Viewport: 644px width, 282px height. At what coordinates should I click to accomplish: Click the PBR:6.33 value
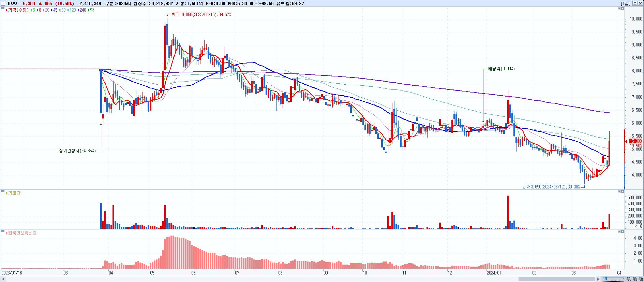pos(238,3)
